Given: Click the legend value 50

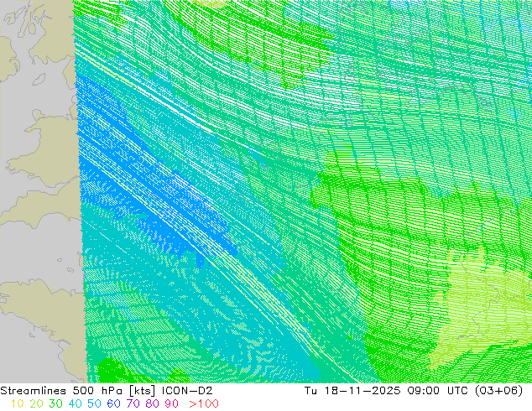Looking at the screenshot, I should click(x=94, y=403).
